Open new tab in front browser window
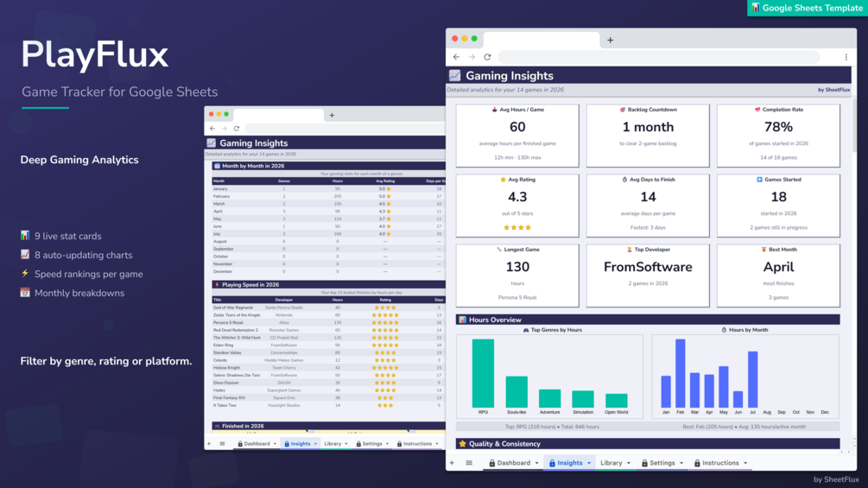868x488 pixels. (610, 40)
